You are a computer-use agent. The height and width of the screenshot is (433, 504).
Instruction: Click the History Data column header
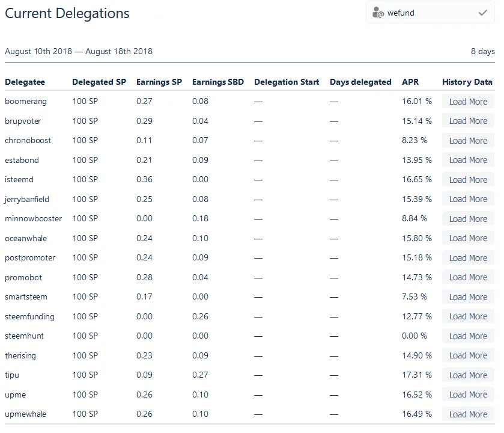(467, 82)
